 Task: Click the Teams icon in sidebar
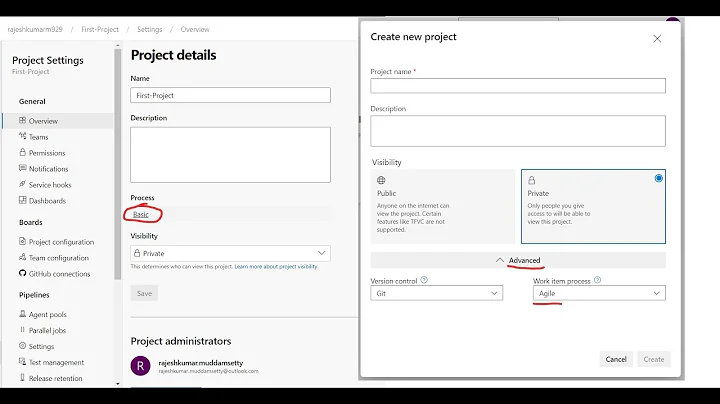point(22,136)
